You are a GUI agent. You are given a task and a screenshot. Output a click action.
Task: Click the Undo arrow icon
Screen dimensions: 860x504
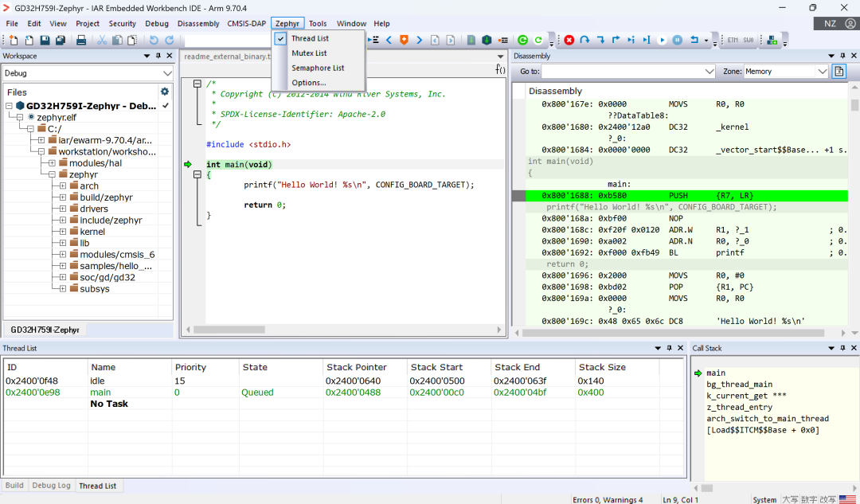click(x=154, y=40)
